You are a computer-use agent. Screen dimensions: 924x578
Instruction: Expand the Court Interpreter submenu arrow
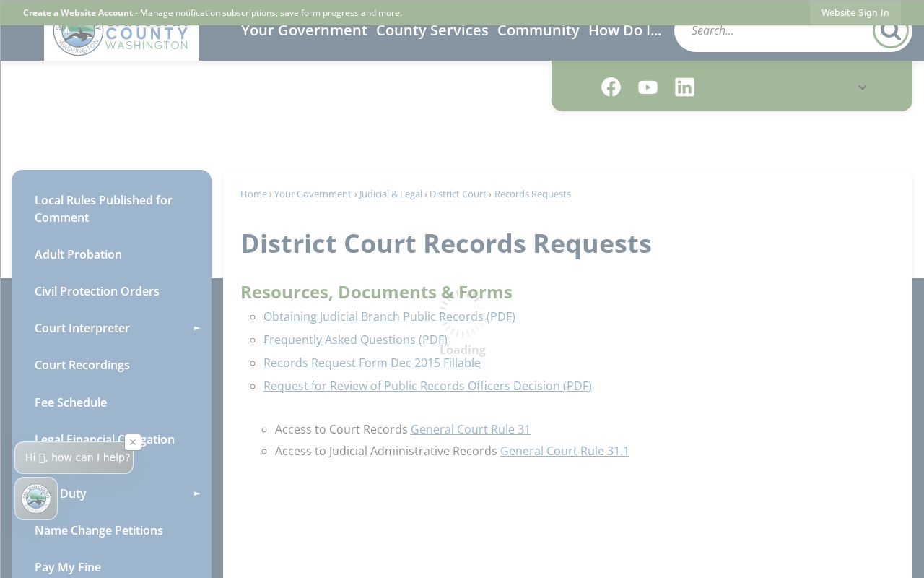coord(196,328)
